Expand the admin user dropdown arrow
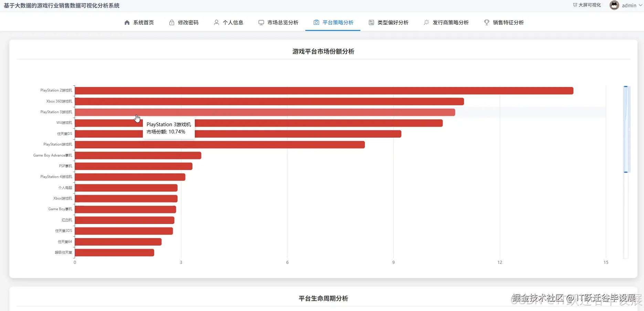The height and width of the screenshot is (311, 644). [641, 5]
